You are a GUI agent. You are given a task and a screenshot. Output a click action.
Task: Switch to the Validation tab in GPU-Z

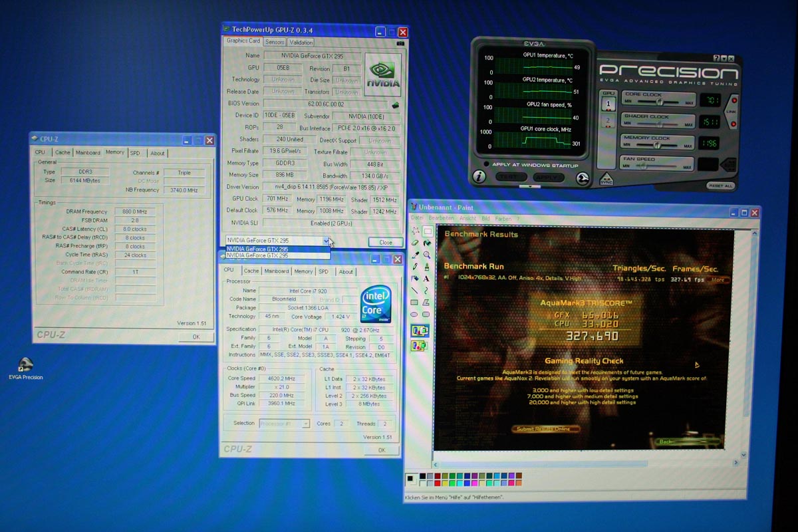[x=301, y=42]
